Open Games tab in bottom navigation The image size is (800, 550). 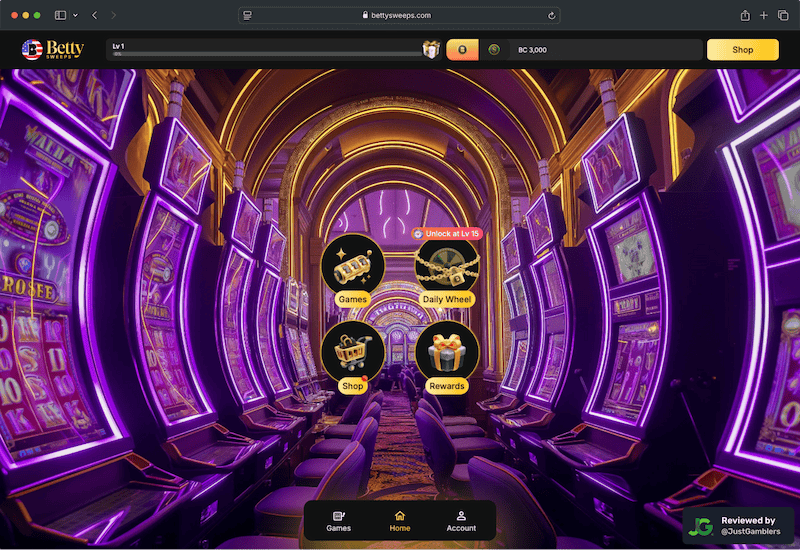point(338,521)
